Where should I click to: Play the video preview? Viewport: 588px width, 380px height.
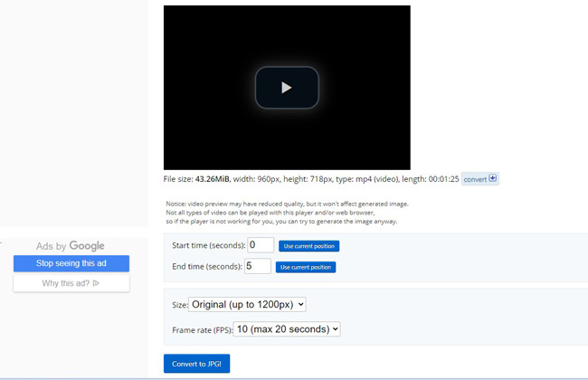pyautogui.click(x=287, y=88)
